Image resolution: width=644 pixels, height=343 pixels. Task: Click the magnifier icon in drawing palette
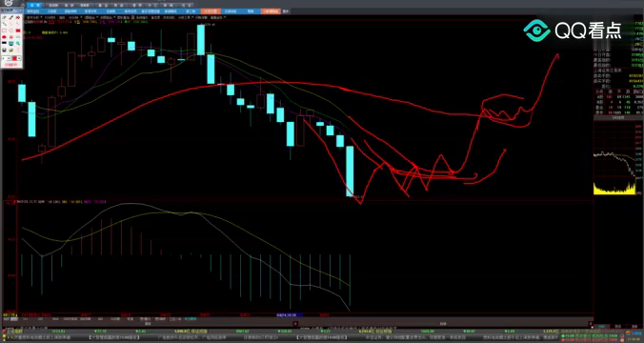[18, 43]
